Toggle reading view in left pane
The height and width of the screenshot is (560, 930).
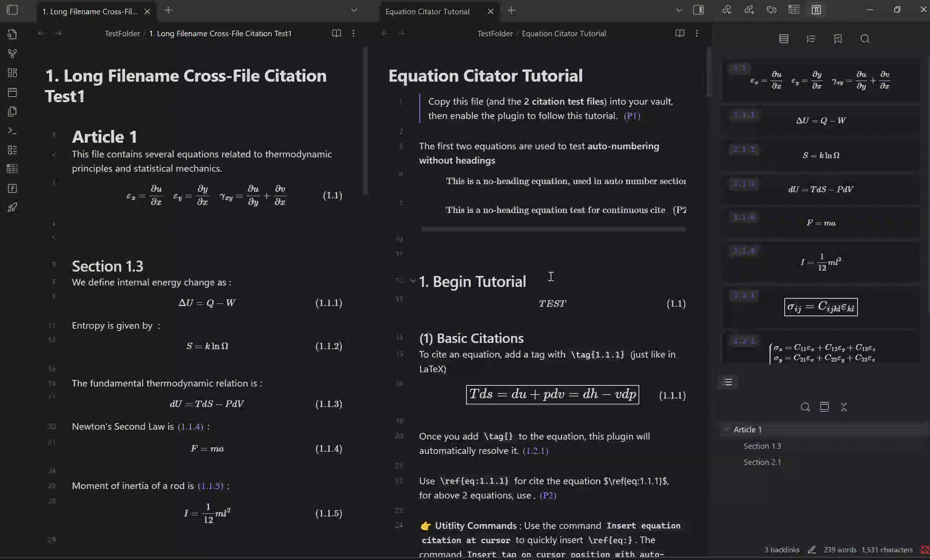[x=336, y=33]
